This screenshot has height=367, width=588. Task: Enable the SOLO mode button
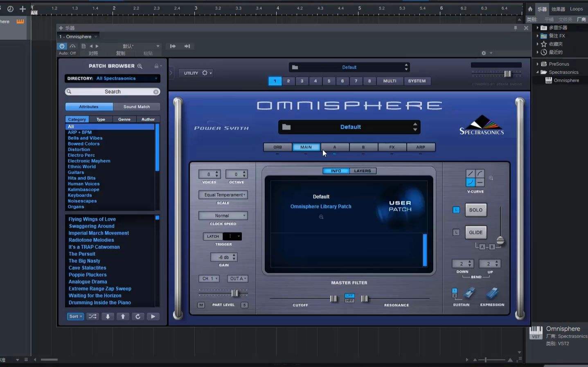click(475, 210)
